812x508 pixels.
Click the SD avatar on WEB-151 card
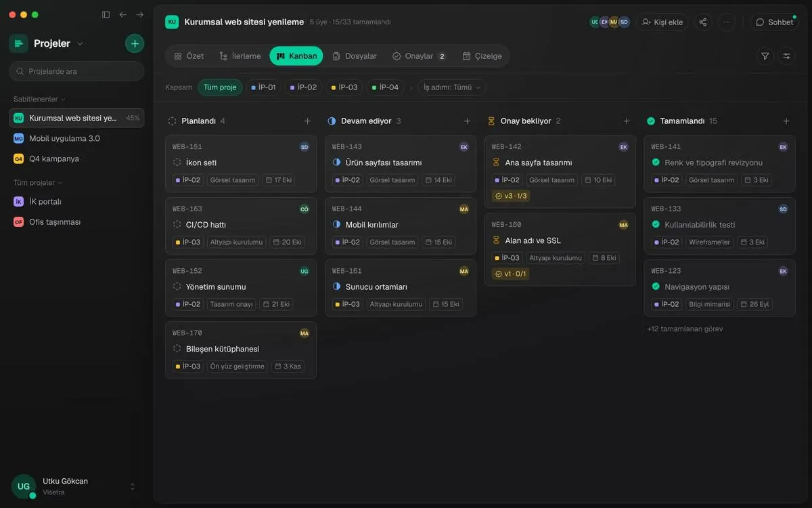click(x=304, y=147)
